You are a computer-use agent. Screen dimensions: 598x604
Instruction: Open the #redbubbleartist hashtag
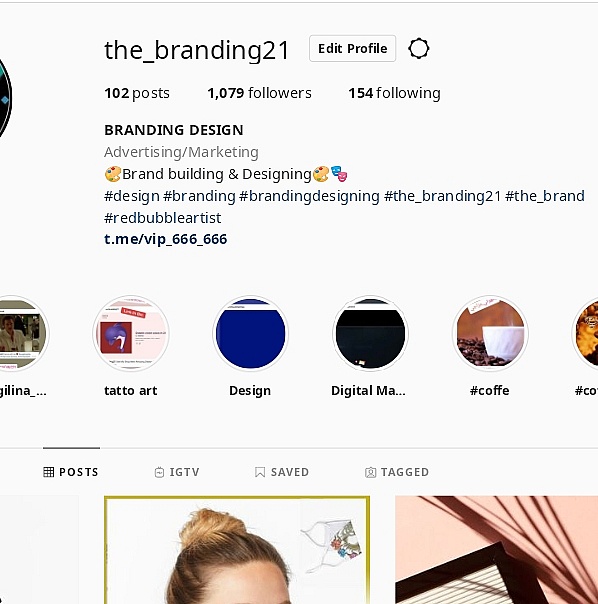tap(163, 218)
